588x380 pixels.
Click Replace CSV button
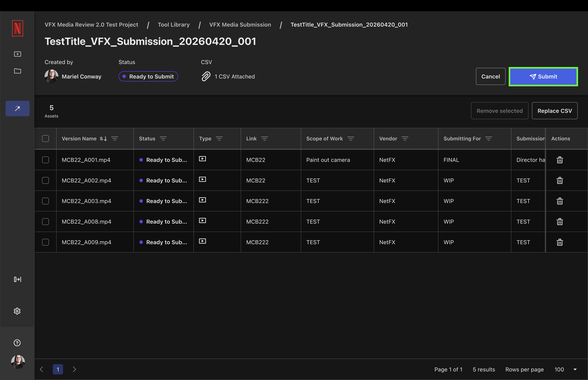coord(555,111)
